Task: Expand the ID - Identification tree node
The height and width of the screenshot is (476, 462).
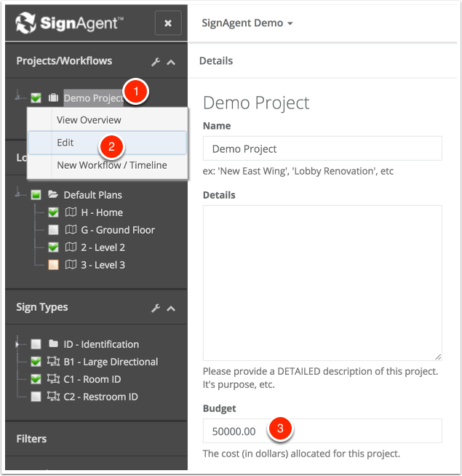Action: coord(17,344)
